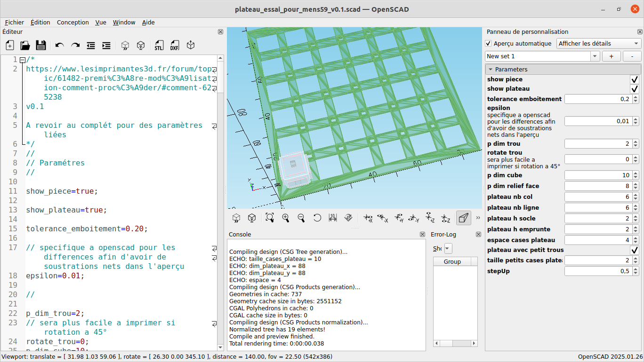This screenshot has width=644, height=362.
Task: Open the Fichier menu
Action: click(15, 23)
